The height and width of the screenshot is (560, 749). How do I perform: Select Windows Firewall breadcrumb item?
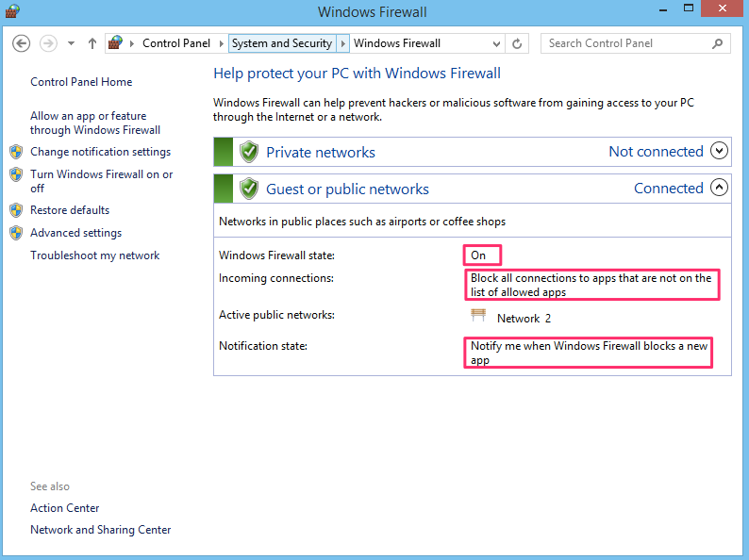(397, 43)
